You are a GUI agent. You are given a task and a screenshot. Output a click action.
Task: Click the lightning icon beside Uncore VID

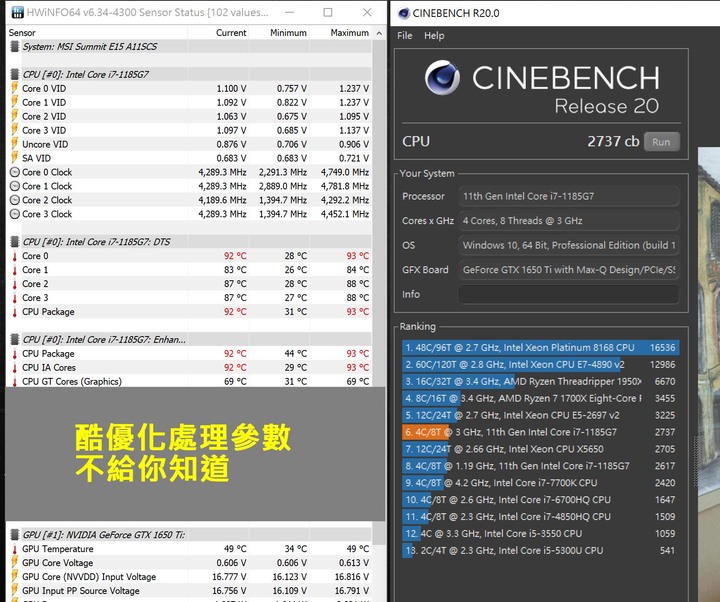[15, 144]
